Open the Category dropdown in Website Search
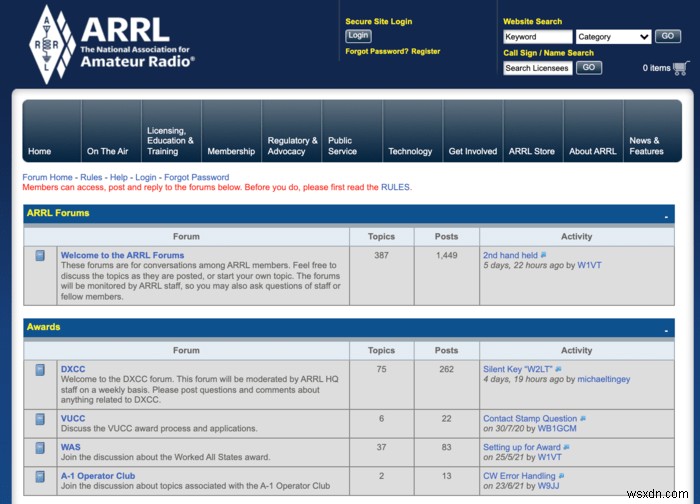This screenshot has width=700, height=504. [613, 37]
